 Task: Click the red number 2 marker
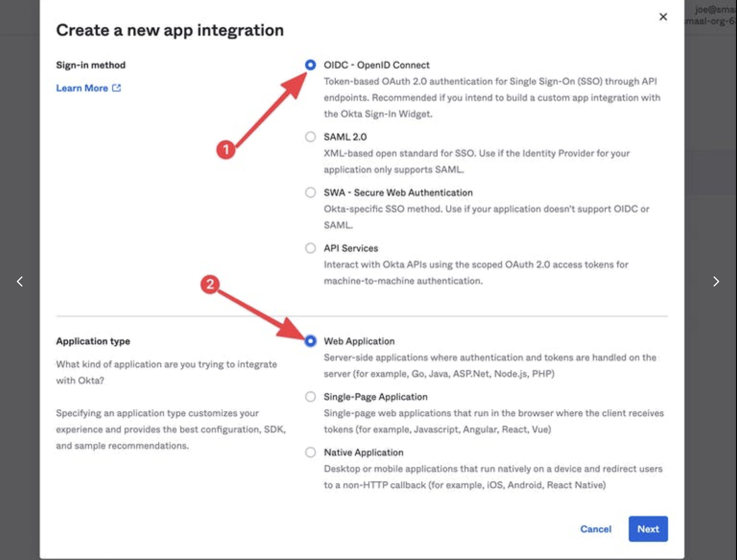pyautogui.click(x=210, y=284)
